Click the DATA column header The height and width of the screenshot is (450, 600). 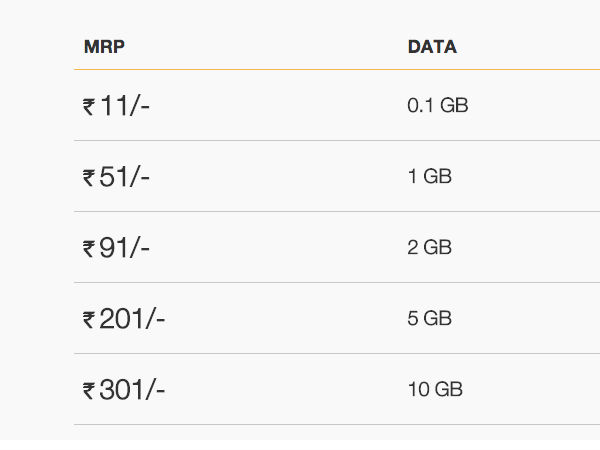pyautogui.click(x=432, y=47)
